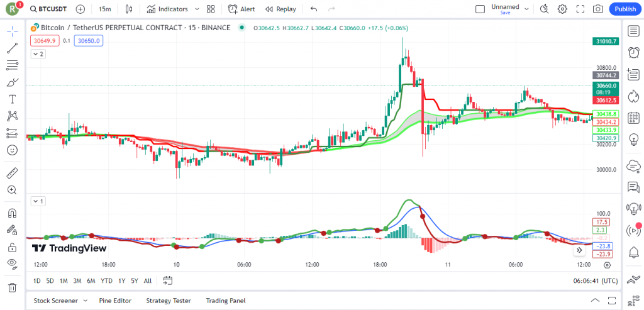Open the Pine Editor tab

(115, 301)
